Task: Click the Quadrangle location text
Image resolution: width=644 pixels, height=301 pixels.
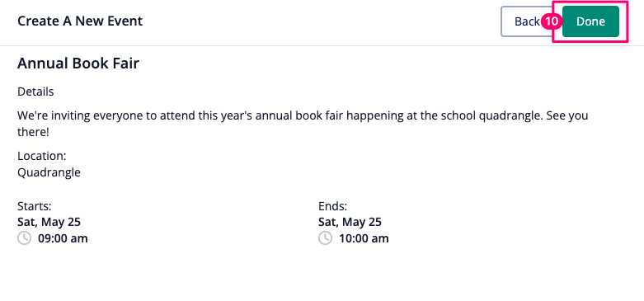Action: click(49, 172)
